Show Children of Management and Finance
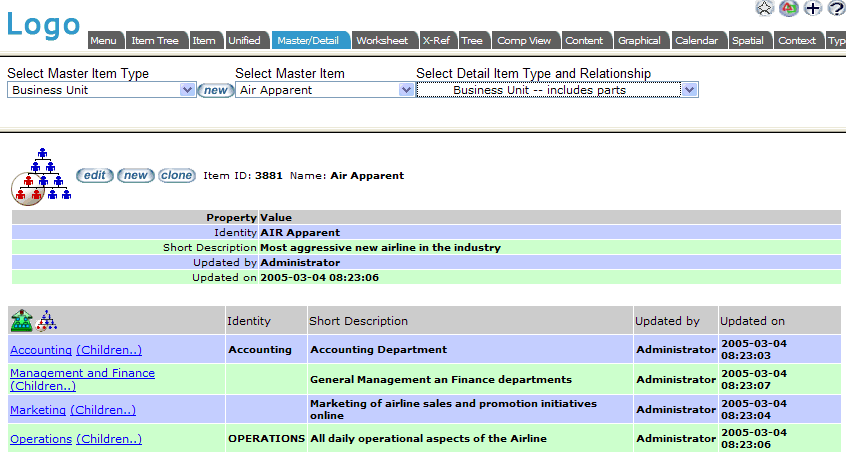 (x=43, y=386)
